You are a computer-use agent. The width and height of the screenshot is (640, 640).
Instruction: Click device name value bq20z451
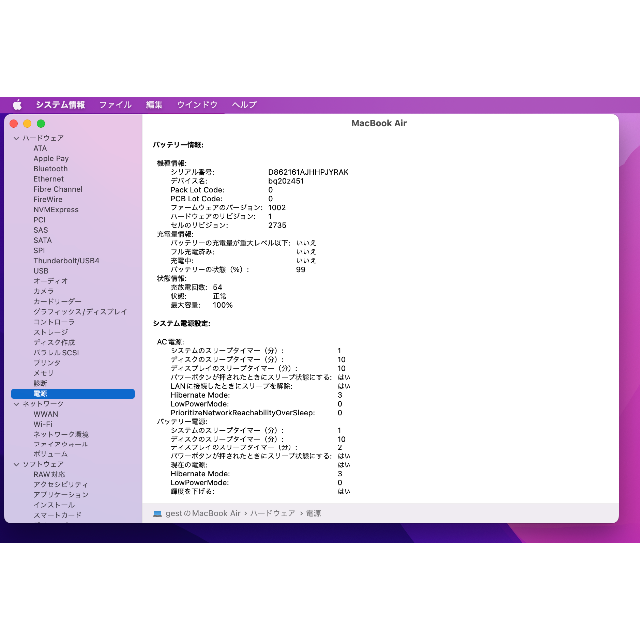pos(286,181)
